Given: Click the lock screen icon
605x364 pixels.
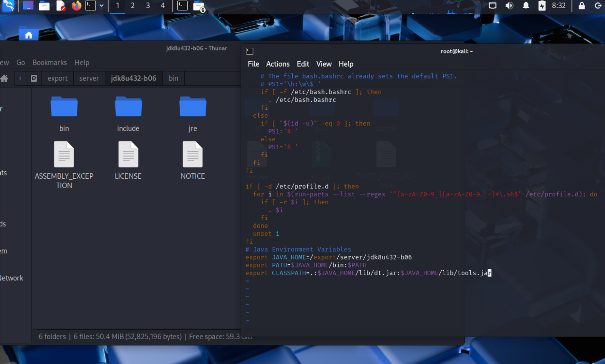Looking at the screenshot, I should [x=581, y=6].
